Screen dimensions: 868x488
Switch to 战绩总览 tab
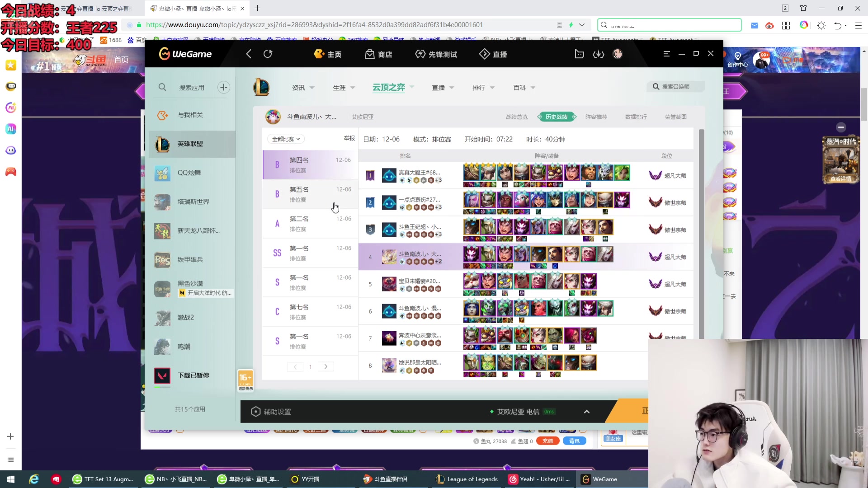point(517,117)
